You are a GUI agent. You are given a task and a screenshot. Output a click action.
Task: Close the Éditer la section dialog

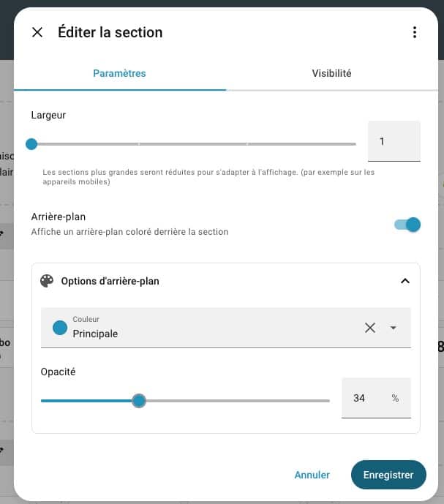pos(37,32)
